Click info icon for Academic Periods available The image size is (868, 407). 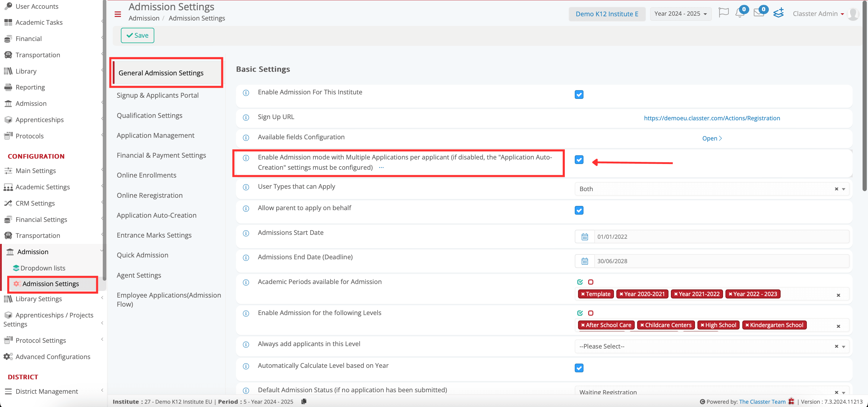[246, 282]
